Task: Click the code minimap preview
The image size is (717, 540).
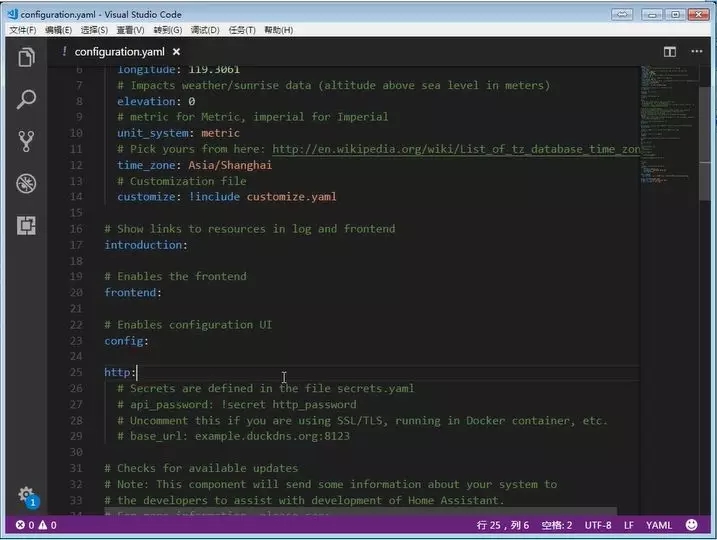Action: pyautogui.click(x=669, y=124)
